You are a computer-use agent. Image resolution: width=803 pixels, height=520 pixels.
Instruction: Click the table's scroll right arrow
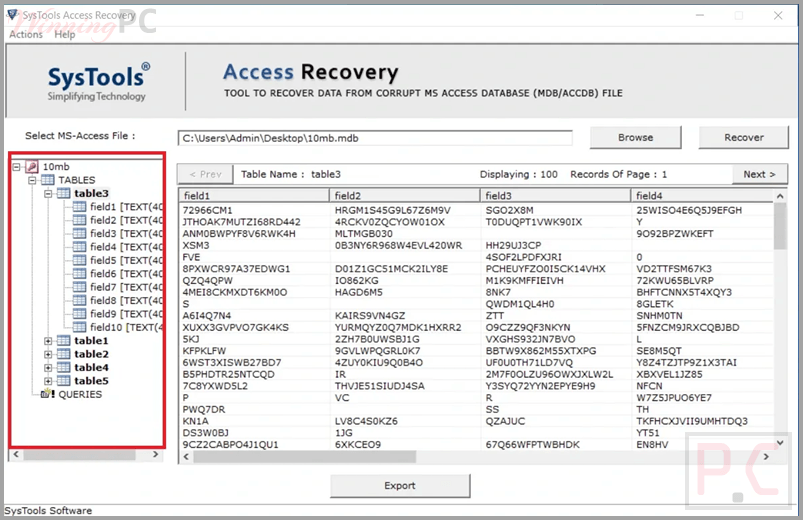(766, 456)
